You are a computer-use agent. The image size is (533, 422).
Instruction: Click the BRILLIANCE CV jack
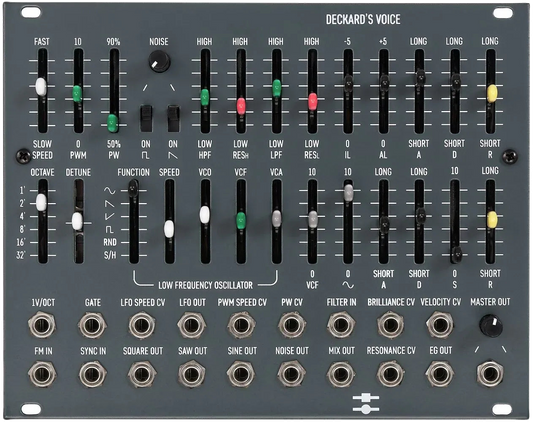coord(391,325)
